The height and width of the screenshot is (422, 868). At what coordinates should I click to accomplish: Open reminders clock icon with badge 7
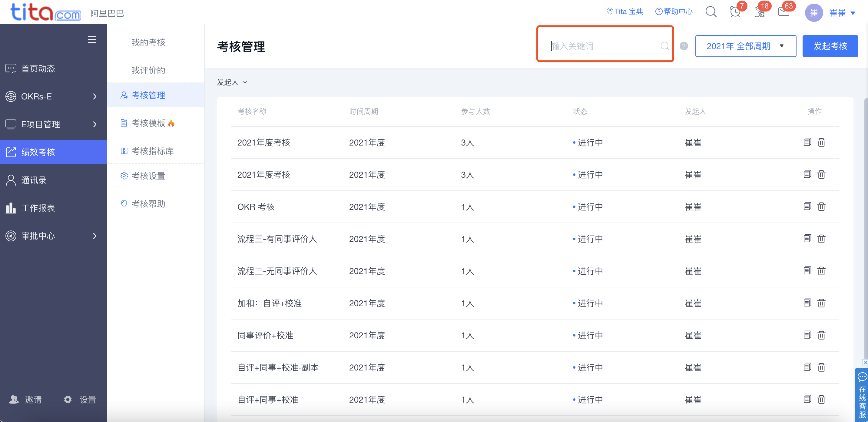pyautogui.click(x=735, y=12)
